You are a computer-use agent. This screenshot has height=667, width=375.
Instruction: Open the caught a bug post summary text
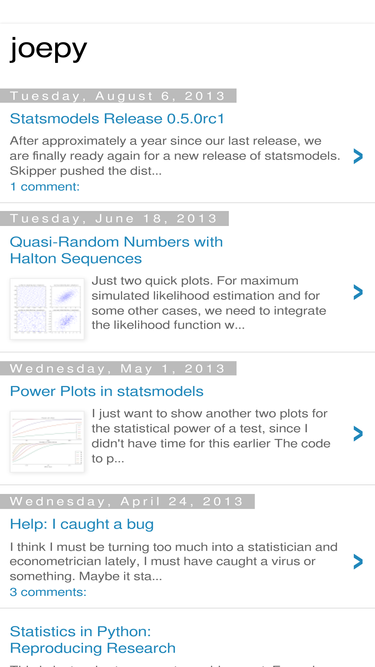tap(173, 562)
